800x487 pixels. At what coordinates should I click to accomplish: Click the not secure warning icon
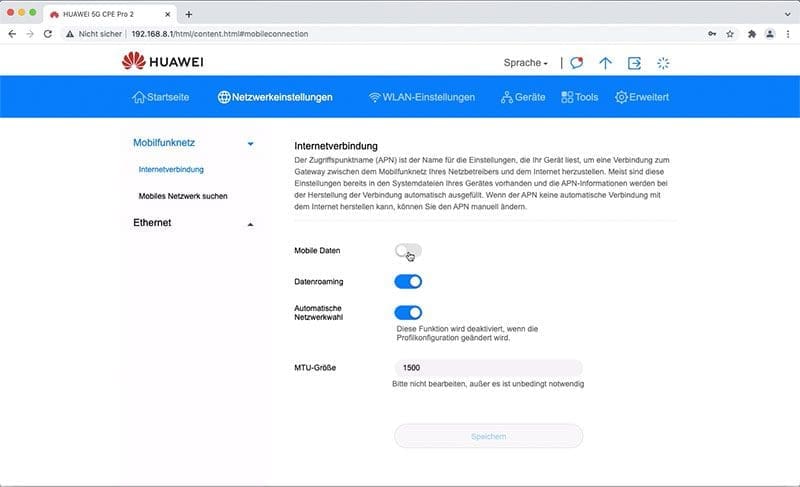click(x=70, y=34)
